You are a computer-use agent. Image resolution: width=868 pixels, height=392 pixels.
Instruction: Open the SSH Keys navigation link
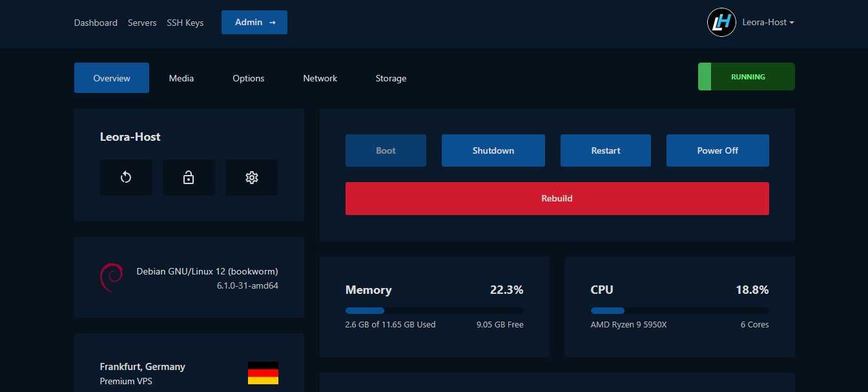click(185, 23)
